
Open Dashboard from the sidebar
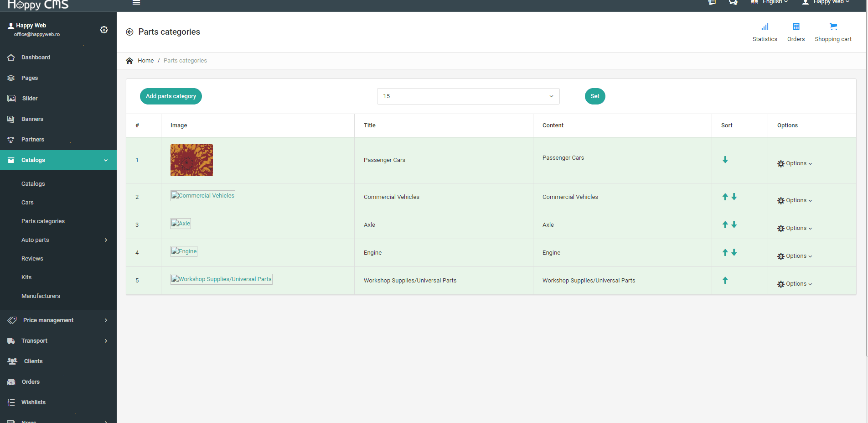58,57
